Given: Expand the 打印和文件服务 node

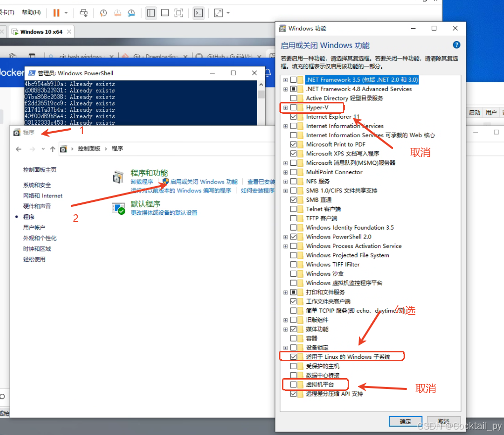Looking at the screenshot, I should click(285, 292).
